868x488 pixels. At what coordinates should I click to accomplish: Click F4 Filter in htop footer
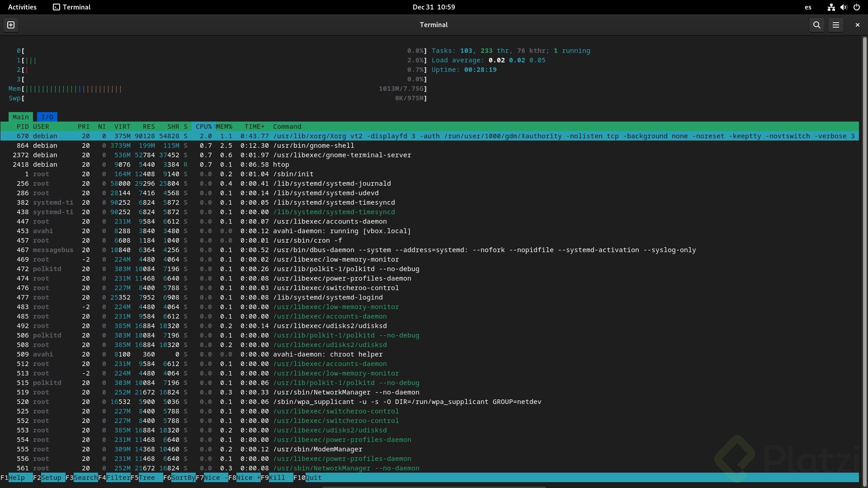114,478
